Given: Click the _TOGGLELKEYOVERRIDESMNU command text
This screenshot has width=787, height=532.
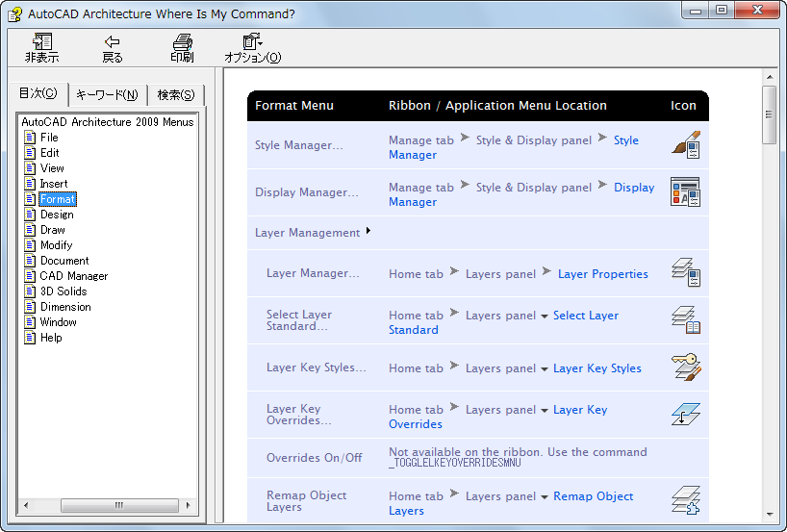Looking at the screenshot, I should click(x=455, y=463).
